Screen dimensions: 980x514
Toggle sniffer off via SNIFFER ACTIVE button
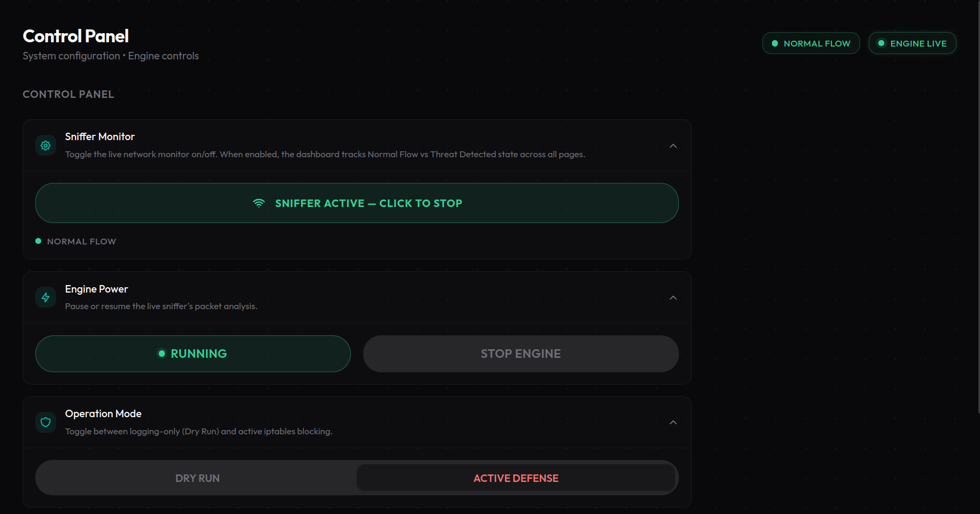coord(357,203)
